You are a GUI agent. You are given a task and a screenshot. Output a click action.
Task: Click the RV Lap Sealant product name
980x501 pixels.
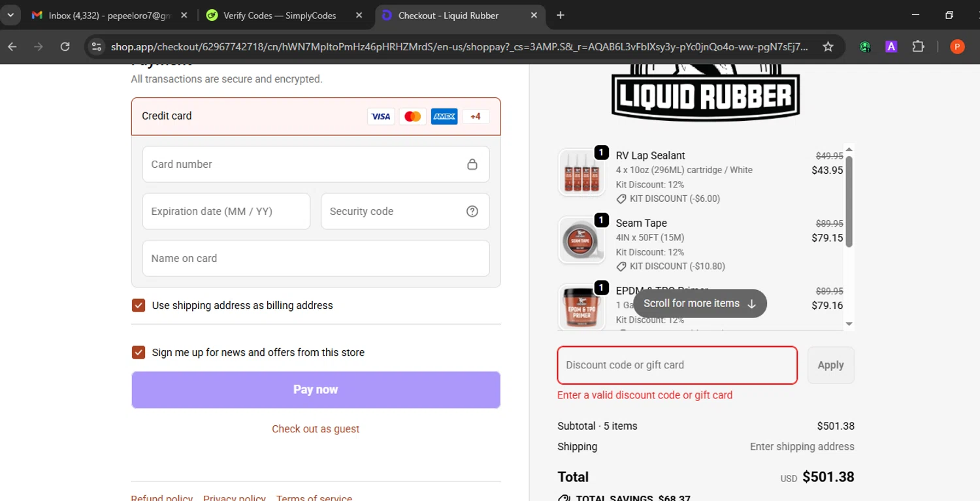coord(650,155)
